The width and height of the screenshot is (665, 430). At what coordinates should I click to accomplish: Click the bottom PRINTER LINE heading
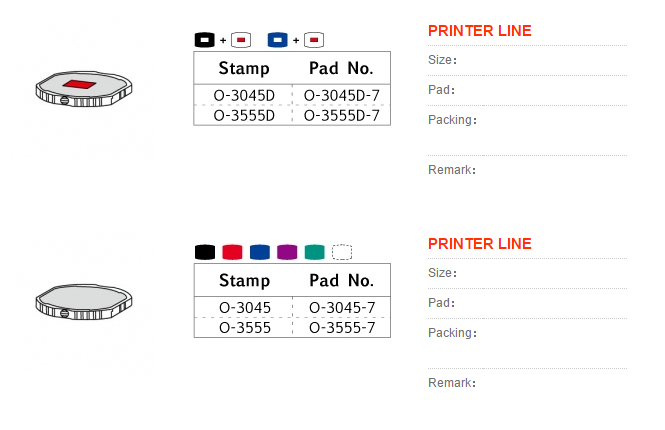click(480, 243)
